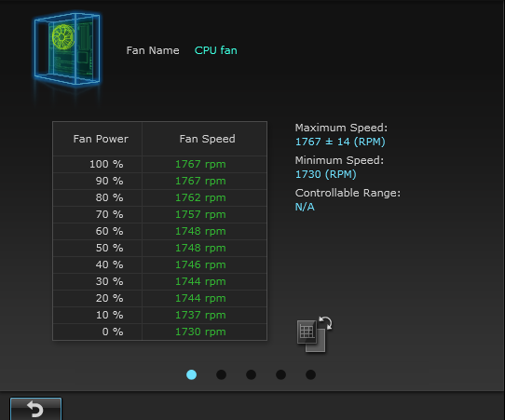
Task: Select the 10 % row showing 1737 rpm
Action: click(159, 315)
